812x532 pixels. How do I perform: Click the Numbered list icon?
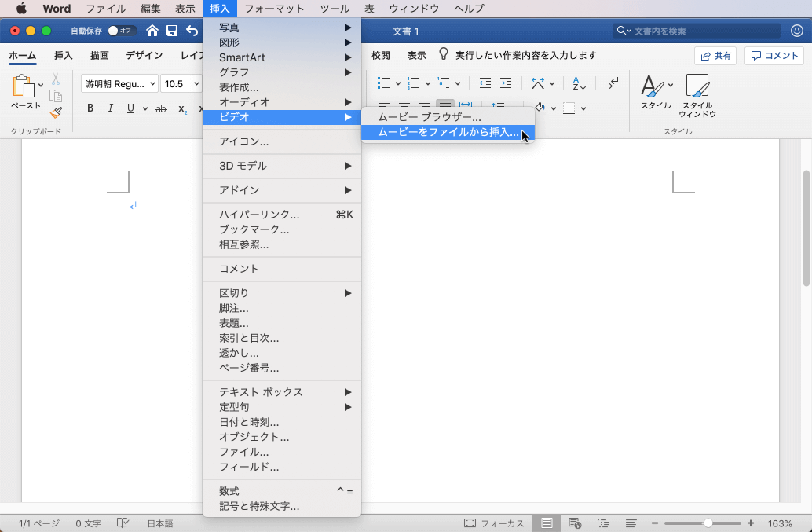coord(414,83)
